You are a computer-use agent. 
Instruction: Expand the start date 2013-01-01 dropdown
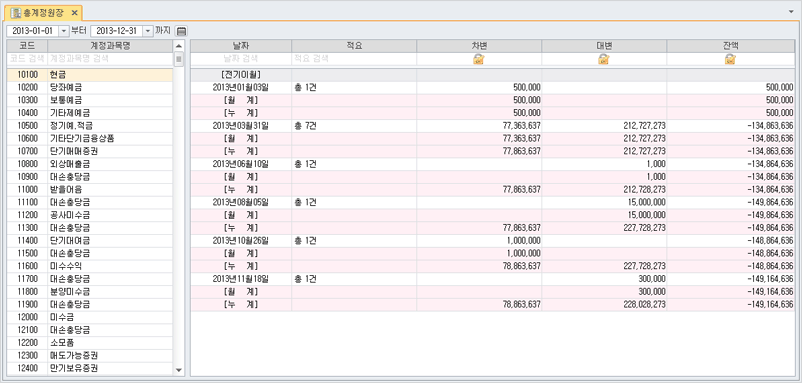click(x=63, y=31)
